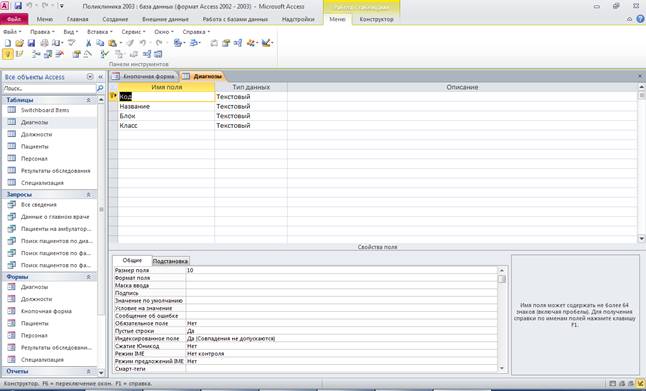Select the Все сведения query
The image size is (646, 391).
pyautogui.click(x=39, y=205)
